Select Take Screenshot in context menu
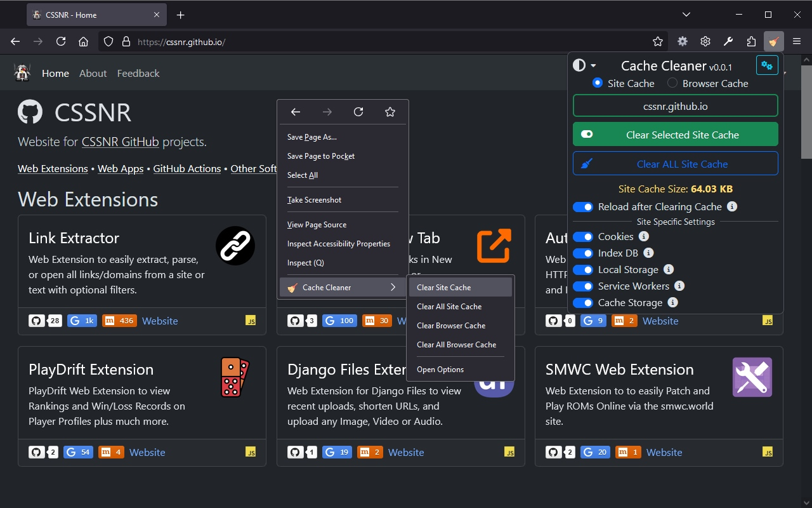The image size is (812, 508). (343, 200)
